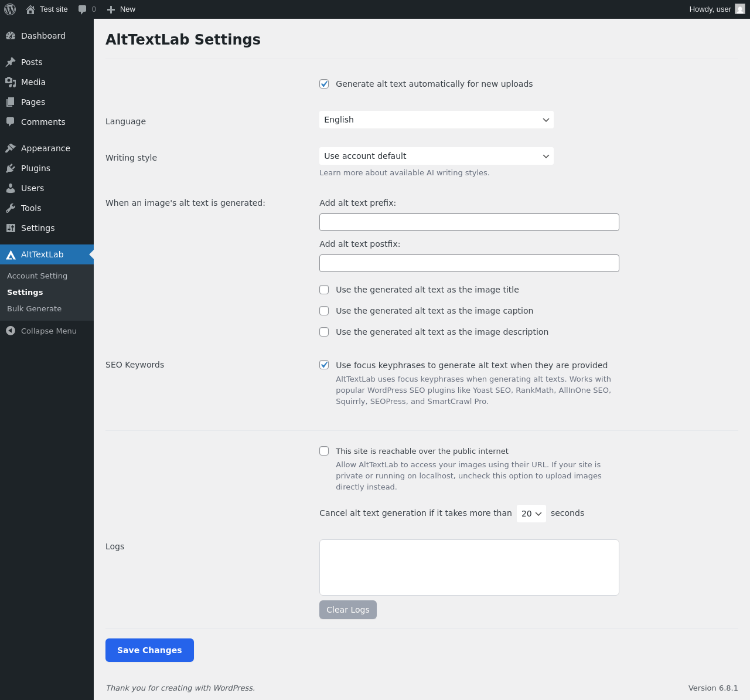750x700 pixels.
Task: Focus the alt text prefix input field
Action: coord(469,222)
